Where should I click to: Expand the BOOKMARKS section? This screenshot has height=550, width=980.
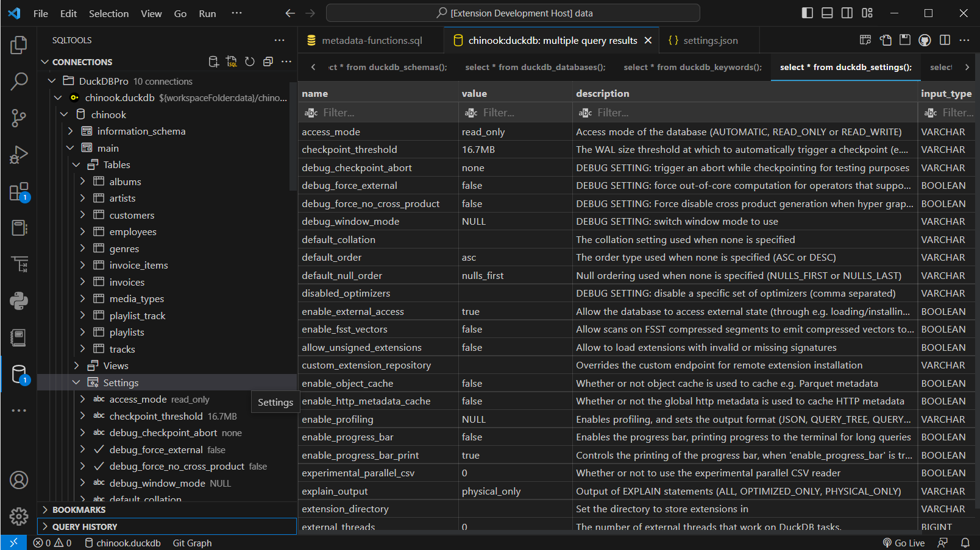point(79,510)
